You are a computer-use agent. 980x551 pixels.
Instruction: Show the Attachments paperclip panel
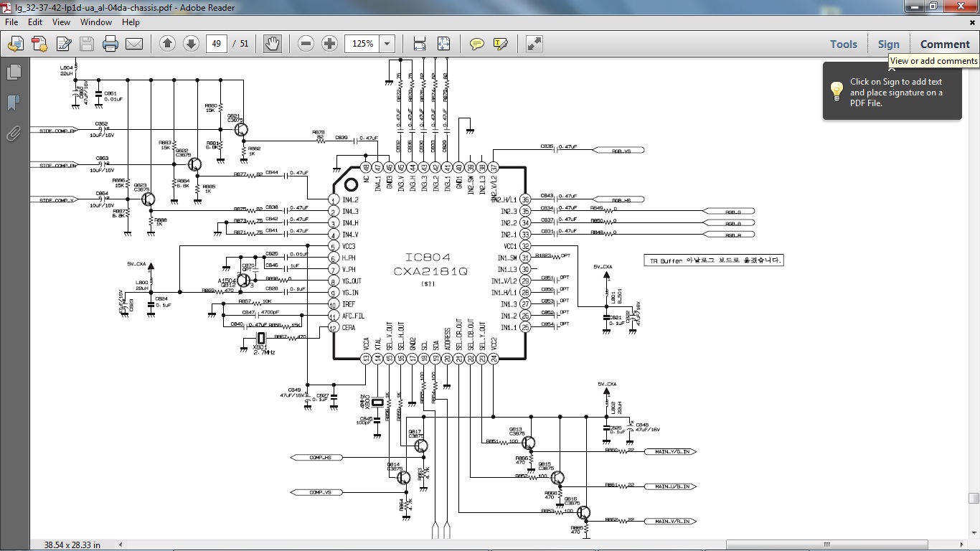[x=13, y=133]
